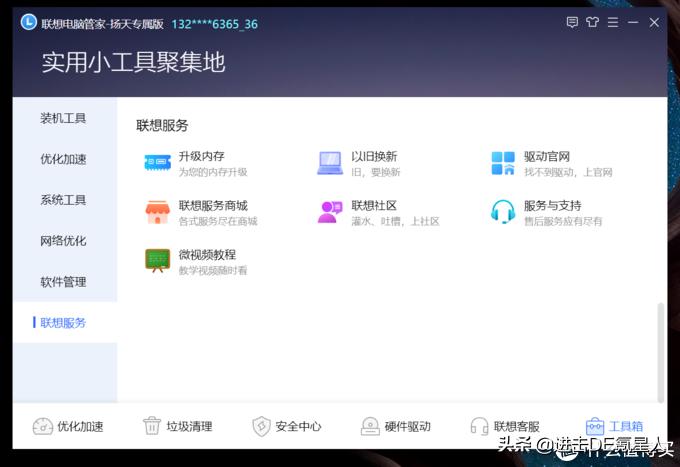Switch to 硬件驱动 label in bottom bar

coord(408,426)
